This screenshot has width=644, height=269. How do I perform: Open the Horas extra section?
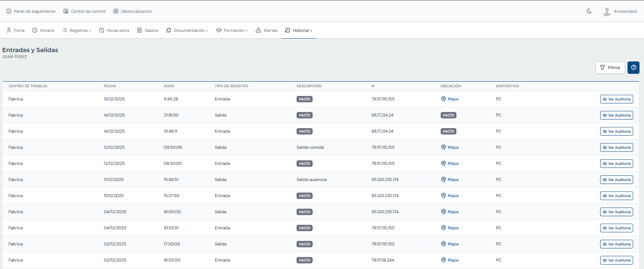point(114,30)
